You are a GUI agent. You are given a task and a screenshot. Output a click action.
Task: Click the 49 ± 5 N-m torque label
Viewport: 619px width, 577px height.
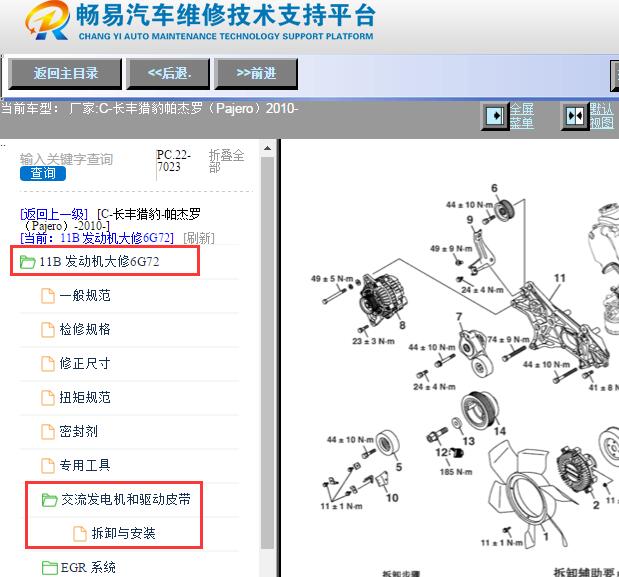pos(332,279)
